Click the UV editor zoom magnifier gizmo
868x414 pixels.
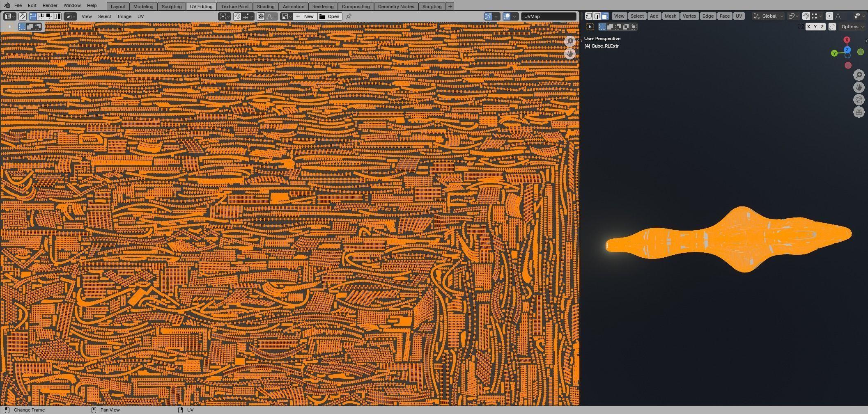pyautogui.click(x=570, y=41)
